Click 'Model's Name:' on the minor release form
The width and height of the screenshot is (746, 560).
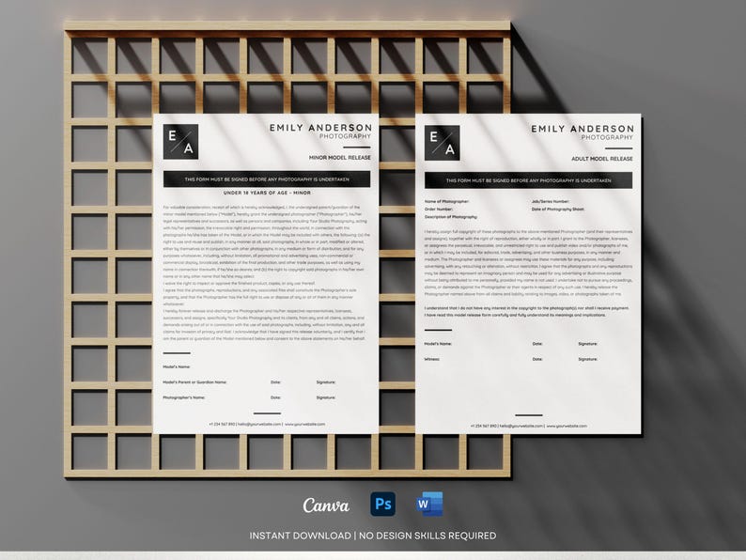point(177,366)
